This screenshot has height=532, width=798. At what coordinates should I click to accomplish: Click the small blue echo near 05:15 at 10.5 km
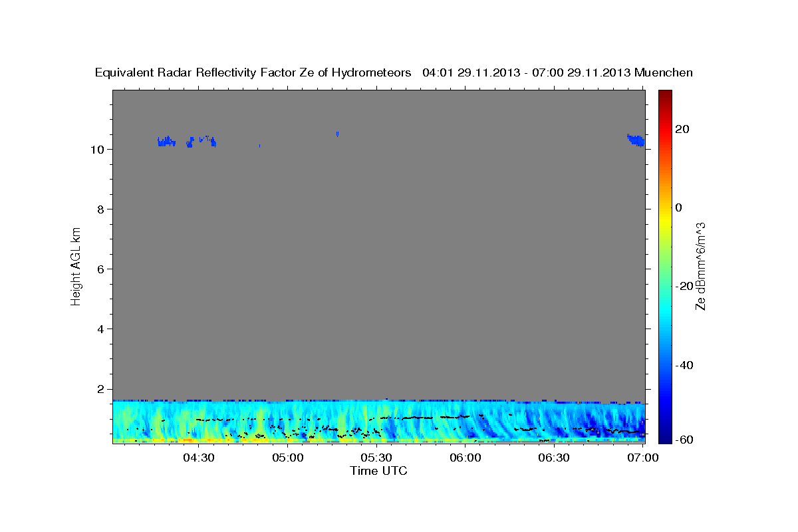(338, 134)
